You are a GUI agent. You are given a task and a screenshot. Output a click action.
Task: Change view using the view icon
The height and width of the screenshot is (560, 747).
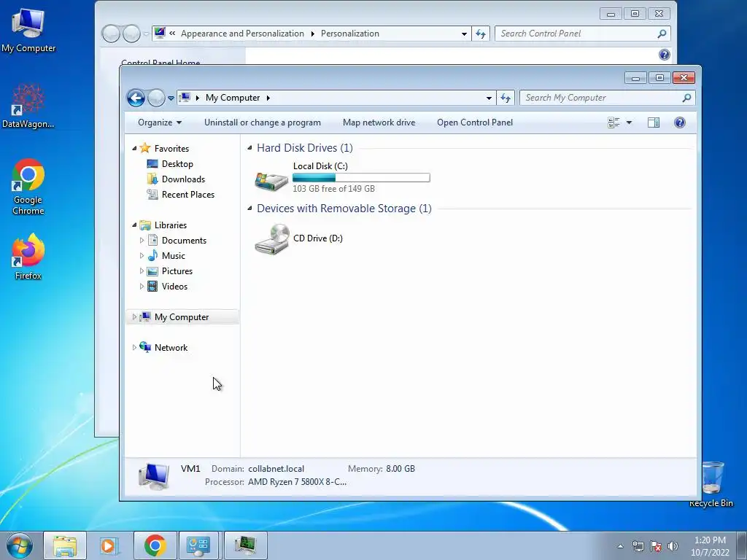[614, 122]
